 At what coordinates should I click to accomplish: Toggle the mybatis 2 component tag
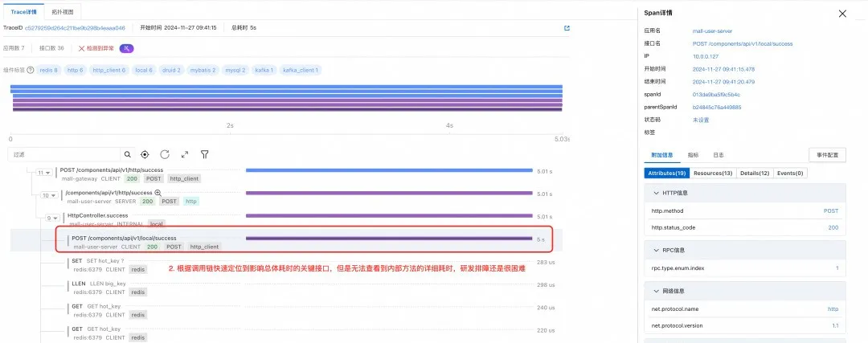203,70
